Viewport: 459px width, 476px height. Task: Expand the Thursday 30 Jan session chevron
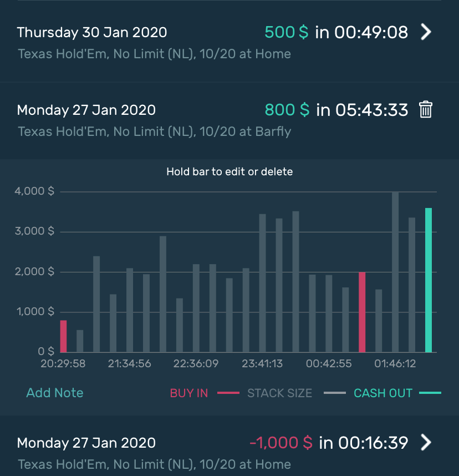(x=425, y=32)
